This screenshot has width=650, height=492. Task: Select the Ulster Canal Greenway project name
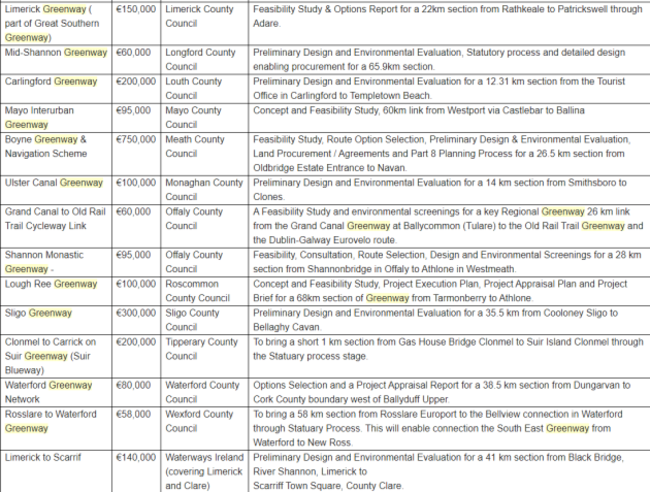(x=54, y=183)
